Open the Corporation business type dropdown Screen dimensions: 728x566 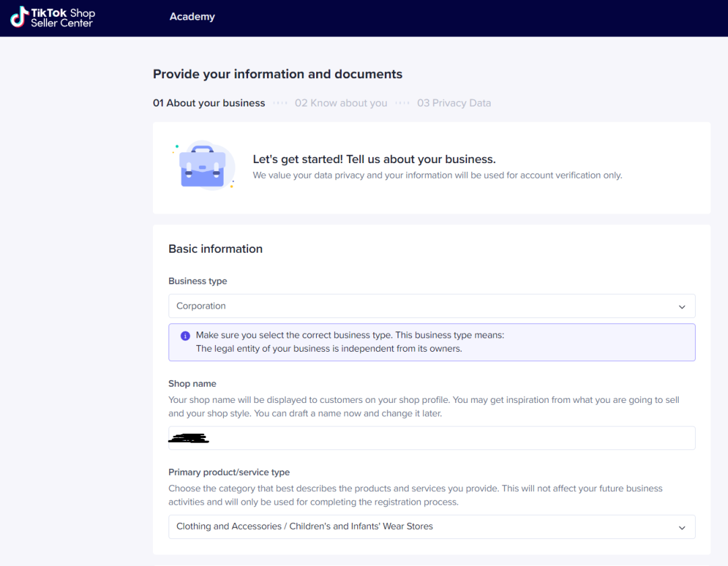click(431, 306)
